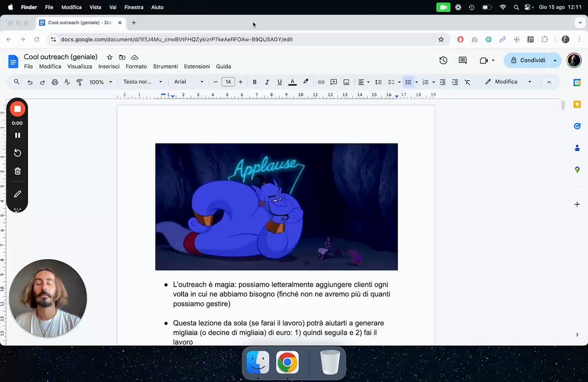Screen dimensions: 588x382
Task: Open the Inserisci menu
Action: [x=109, y=67]
